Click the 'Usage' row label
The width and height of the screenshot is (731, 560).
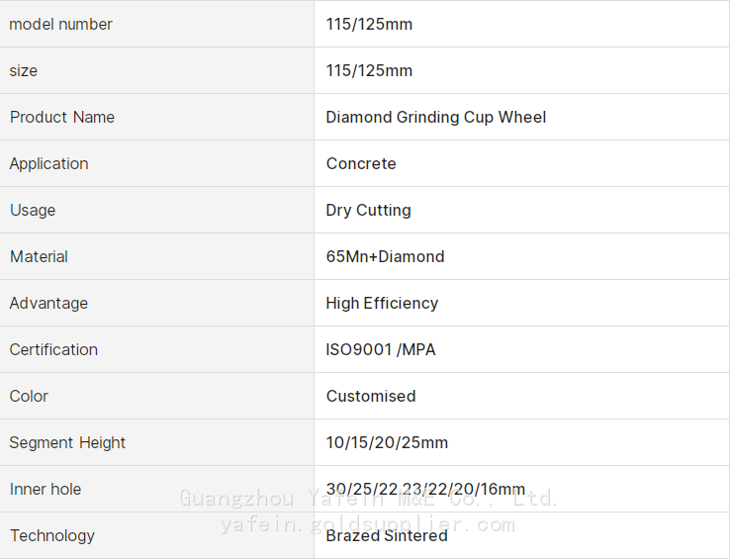coord(33,210)
